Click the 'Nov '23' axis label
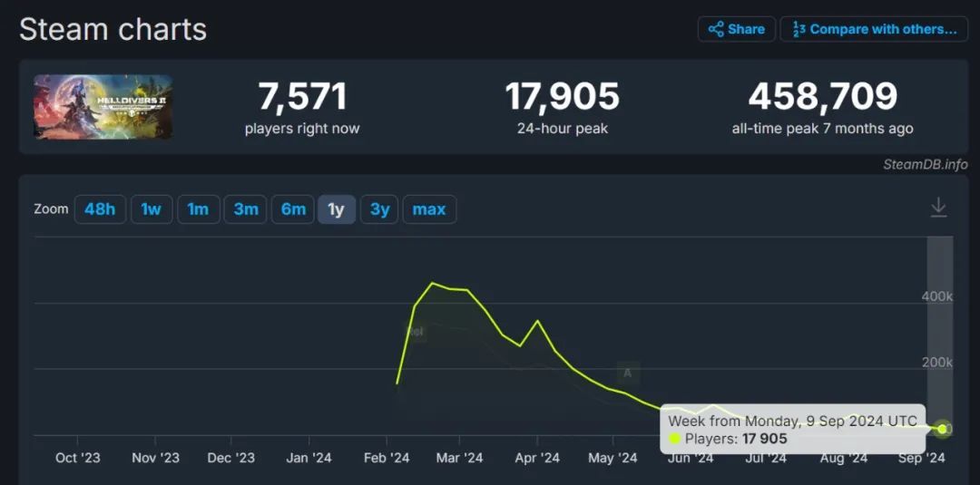Viewport: 980px width, 485px height. pos(155,458)
